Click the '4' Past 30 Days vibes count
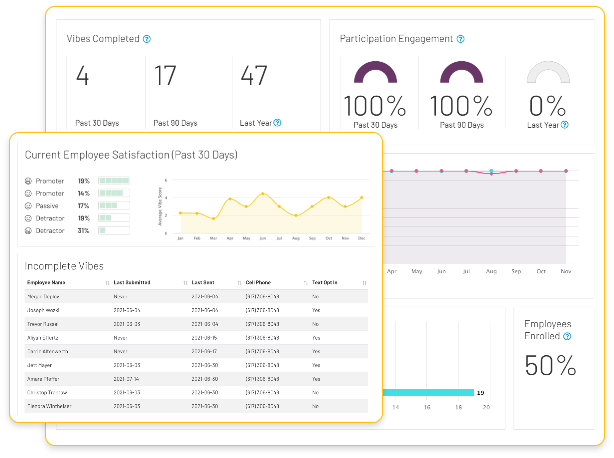This screenshot has height=458, width=614. click(x=83, y=76)
